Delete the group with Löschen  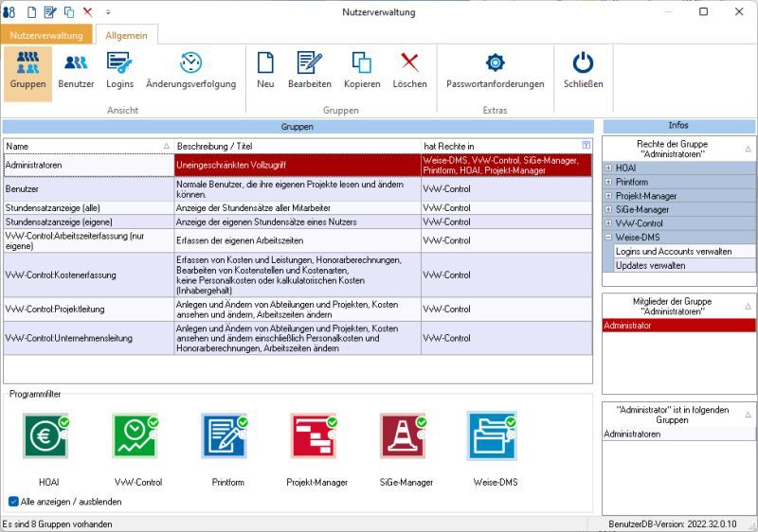[x=409, y=71]
